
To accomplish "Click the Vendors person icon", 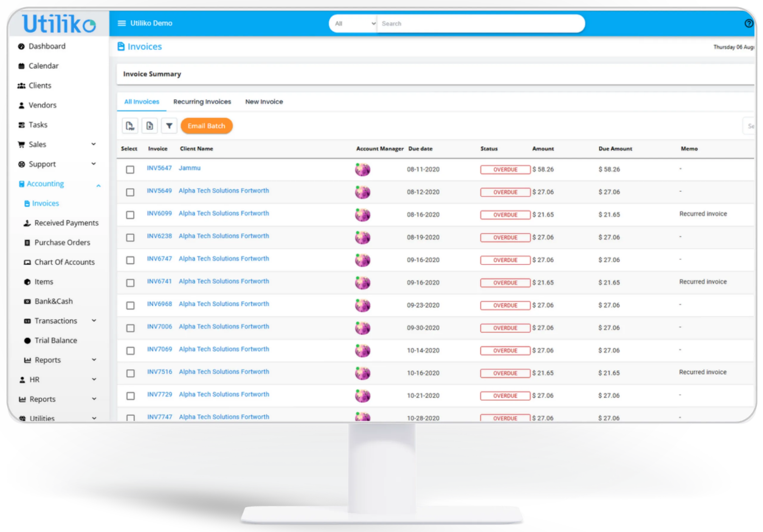I will tap(21, 105).
